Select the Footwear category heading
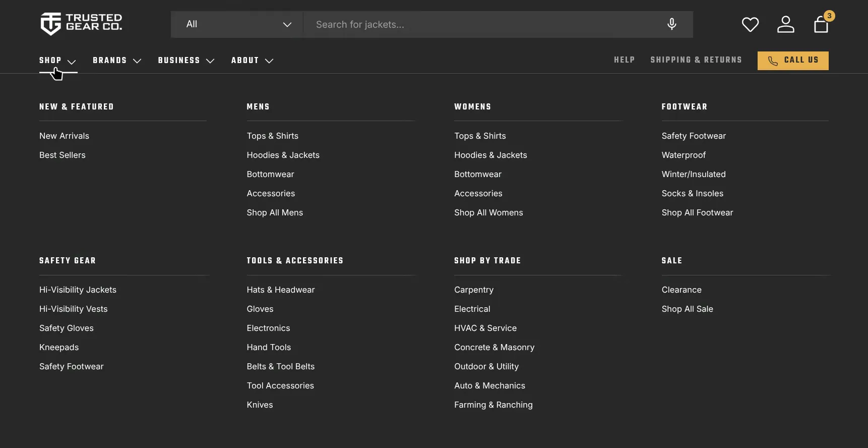This screenshot has height=448, width=868. click(x=685, y=106)
